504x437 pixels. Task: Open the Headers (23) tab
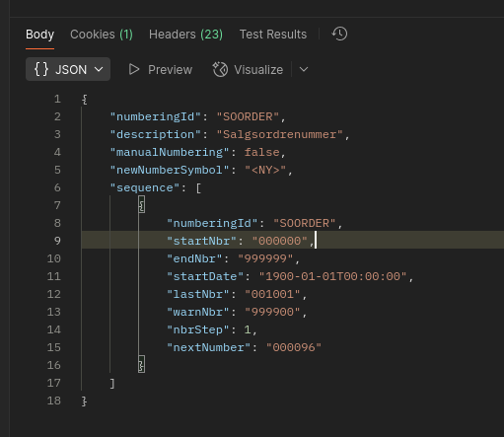[185, 35]
